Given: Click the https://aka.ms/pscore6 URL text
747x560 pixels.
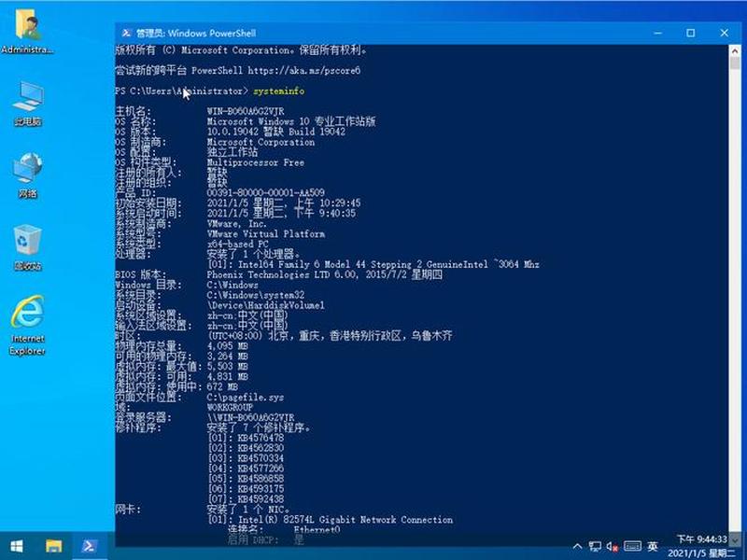Looking at the screenshot, I should 304,71.
